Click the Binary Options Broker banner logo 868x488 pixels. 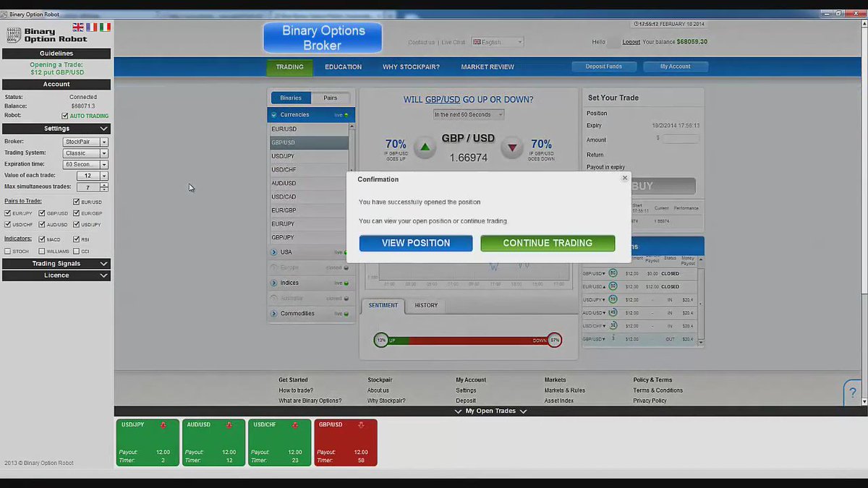(323, 38)
